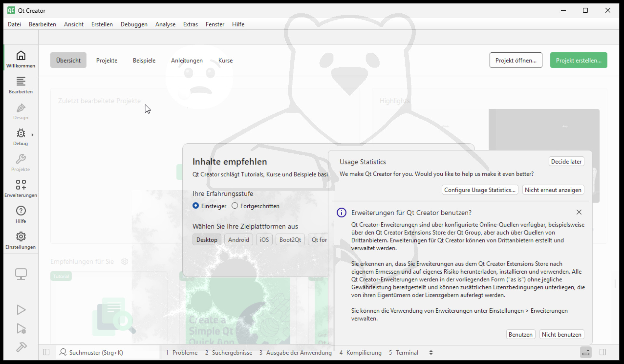Open Erweiterungen mode in sidebar

click(21, 188)
